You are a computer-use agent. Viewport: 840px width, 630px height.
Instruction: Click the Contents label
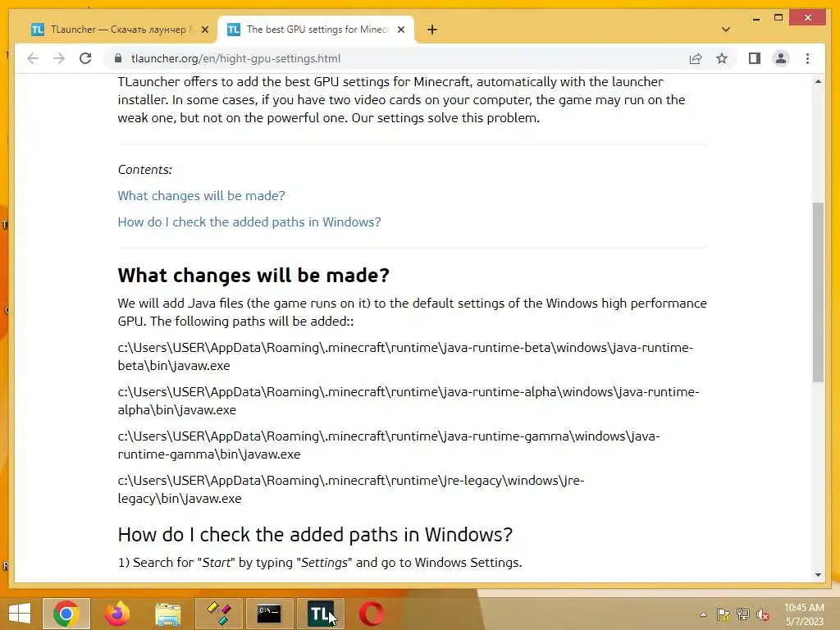pyautogui.click(x=145, y=169)
